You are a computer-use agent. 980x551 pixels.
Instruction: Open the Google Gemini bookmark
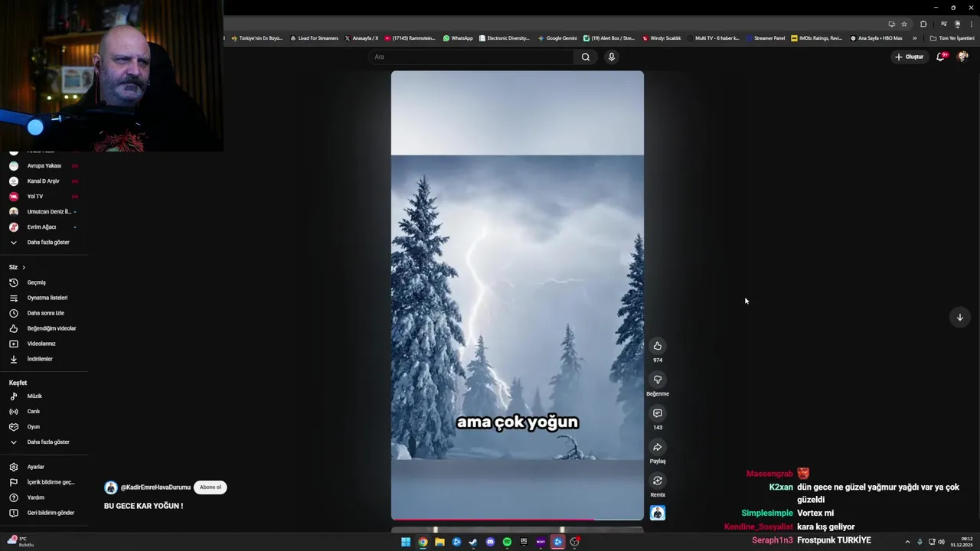tap(557, 38)
